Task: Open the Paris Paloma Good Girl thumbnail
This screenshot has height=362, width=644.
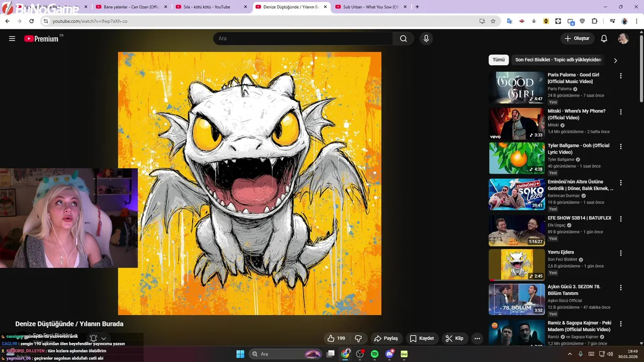Action: click(517, 87)
